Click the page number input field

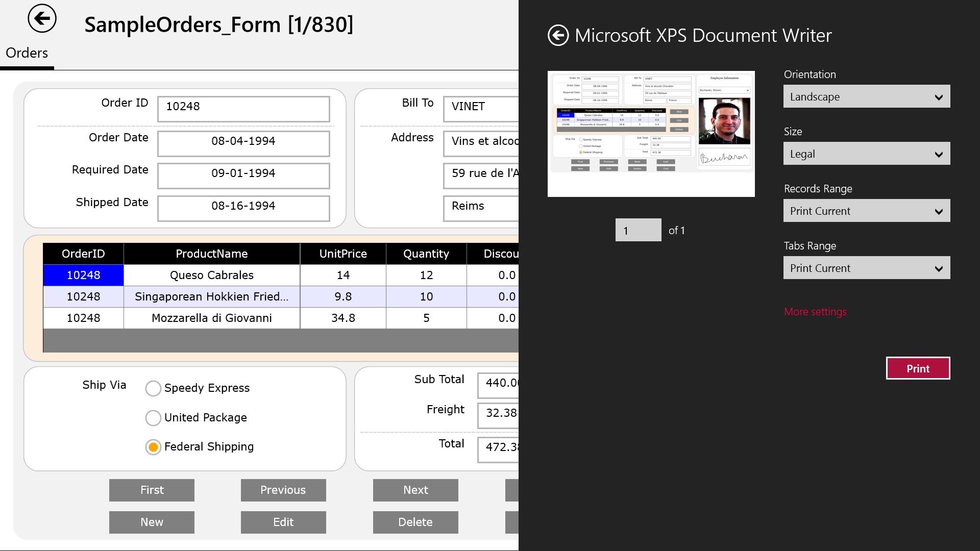(x=638, y=231)
